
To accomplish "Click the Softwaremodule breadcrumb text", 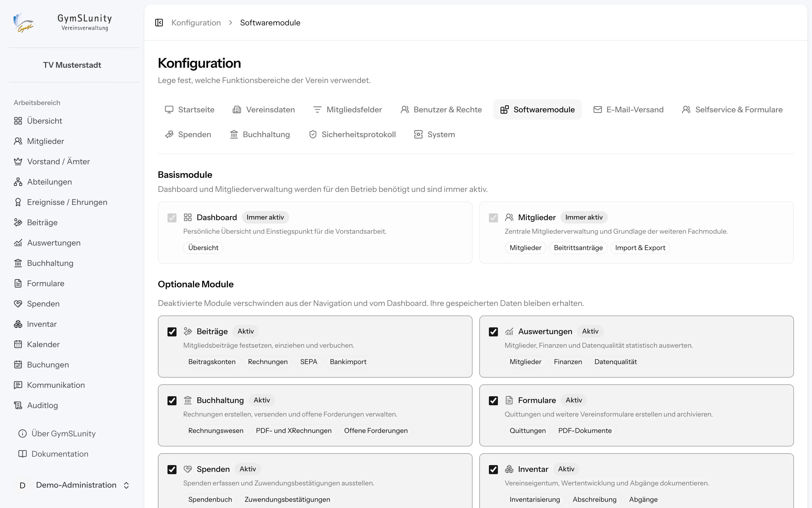I will [270, 23].
